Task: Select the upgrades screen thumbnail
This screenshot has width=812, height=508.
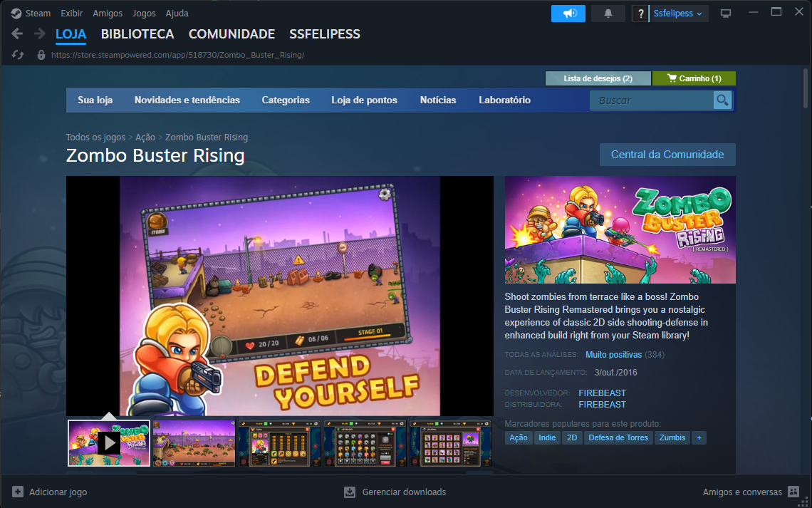Action: 365,443
